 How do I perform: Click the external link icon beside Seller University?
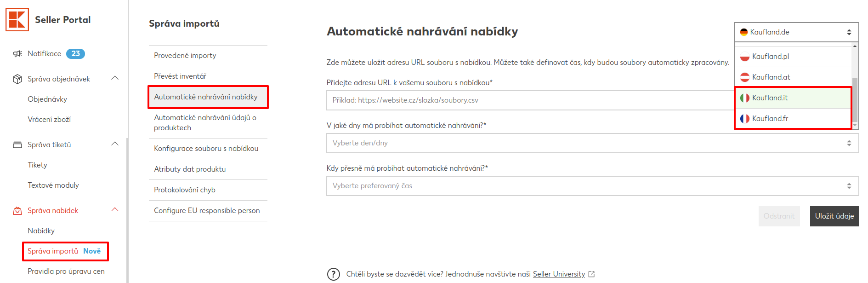pyautogui.click(x=591, y=274)
